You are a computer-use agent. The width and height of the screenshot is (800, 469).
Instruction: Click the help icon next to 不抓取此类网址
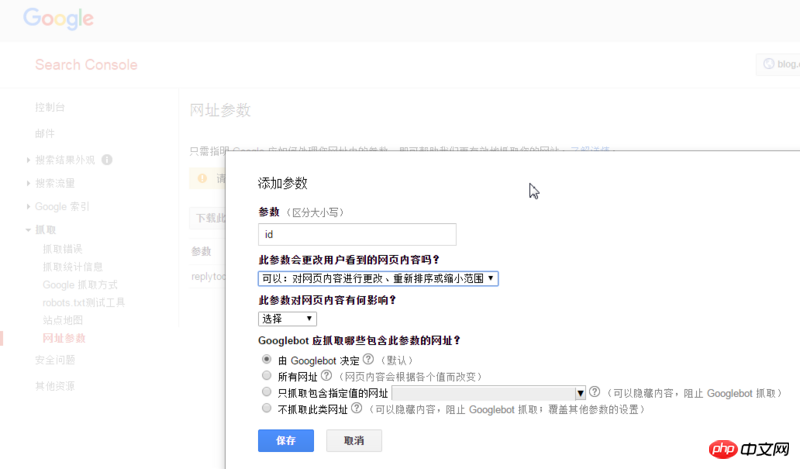tap(357, 408)
